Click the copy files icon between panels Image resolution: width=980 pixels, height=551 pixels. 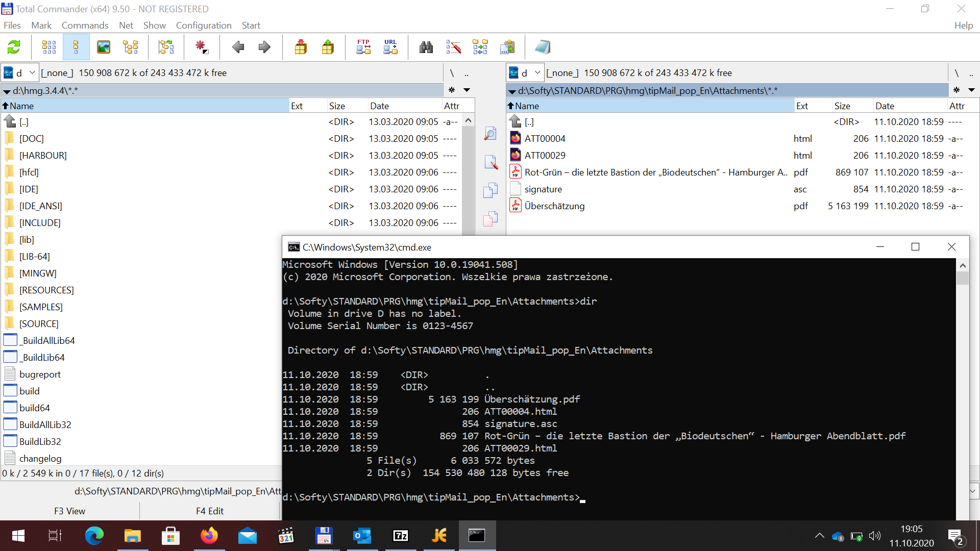[491, 190]
